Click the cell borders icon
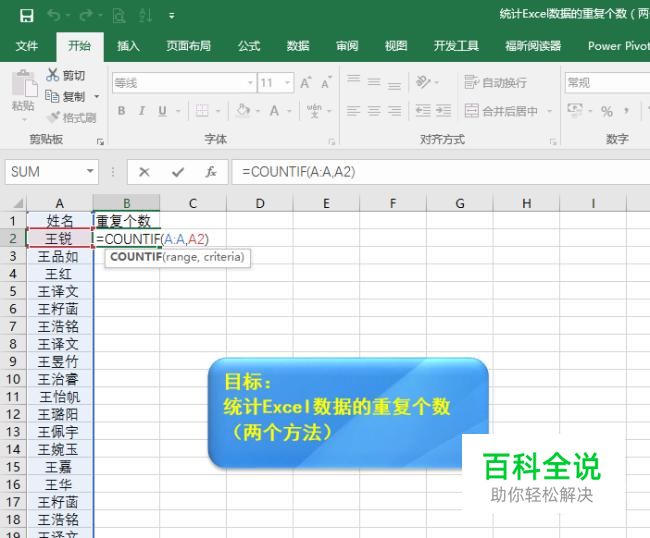Viewport: 650px width, 538px height. pyautogui.click(x=202, y=111)
